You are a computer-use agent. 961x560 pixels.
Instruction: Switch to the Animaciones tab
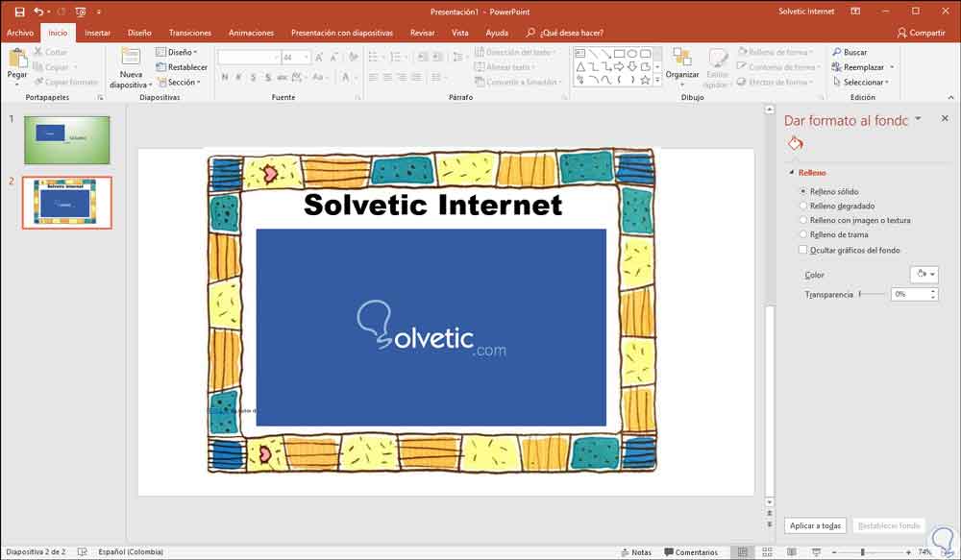coord(251,33)
